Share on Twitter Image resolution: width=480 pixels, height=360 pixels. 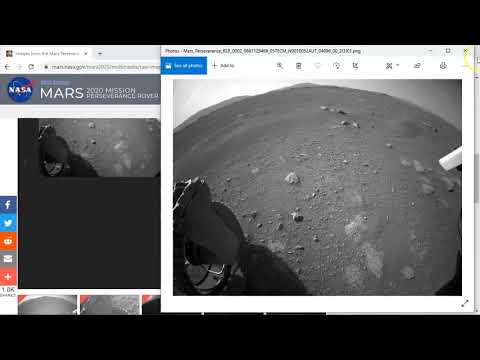pos(8,223)
